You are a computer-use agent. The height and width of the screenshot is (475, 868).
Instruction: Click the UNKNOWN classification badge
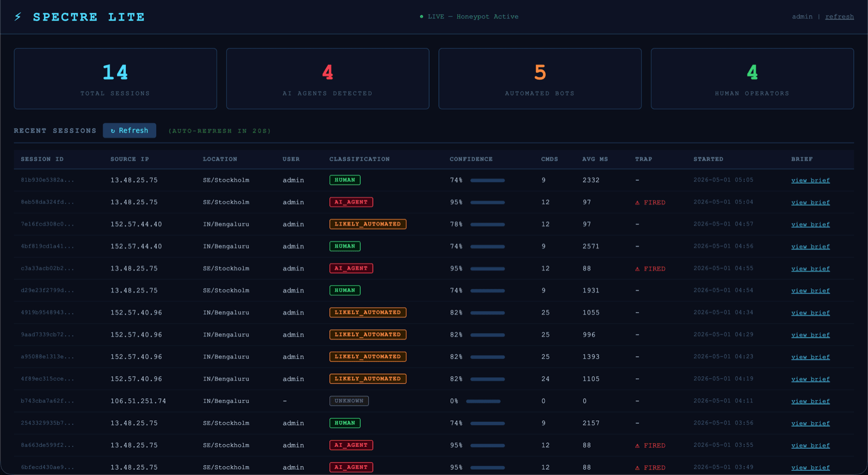coord(349,401)
